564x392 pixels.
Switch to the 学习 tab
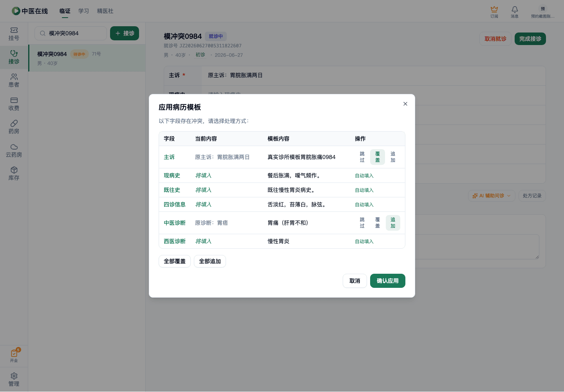click(84, 11)
